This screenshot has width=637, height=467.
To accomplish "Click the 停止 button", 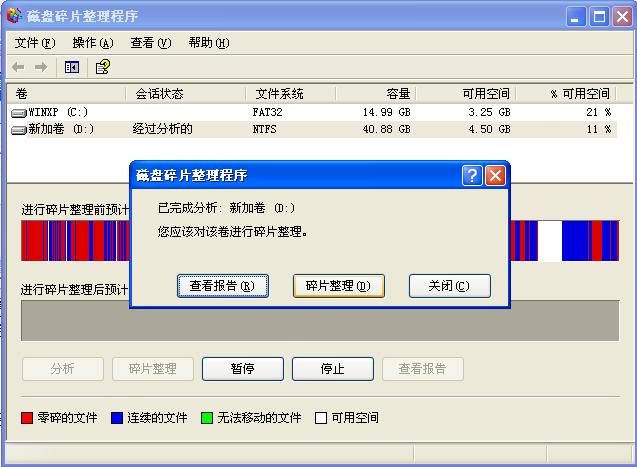I will pos(333,369).
